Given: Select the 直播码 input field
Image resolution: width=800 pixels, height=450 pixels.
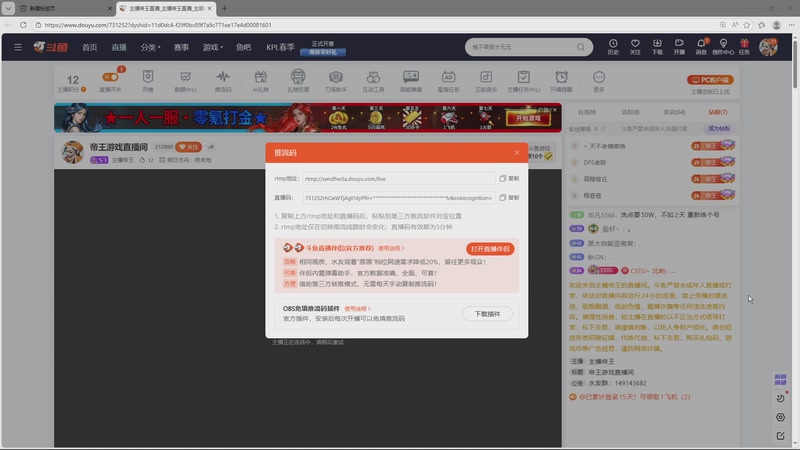Looking at the screenshot, I should click(398, 197).
